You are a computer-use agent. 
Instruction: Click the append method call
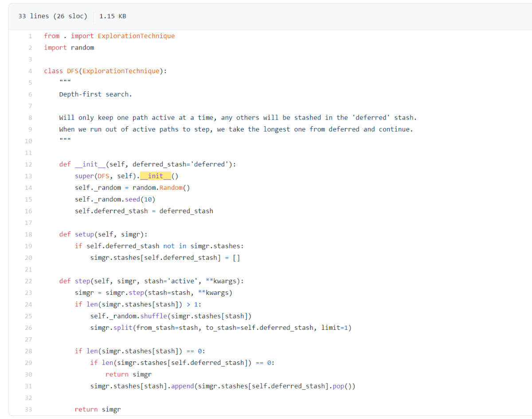click(183, 386)
